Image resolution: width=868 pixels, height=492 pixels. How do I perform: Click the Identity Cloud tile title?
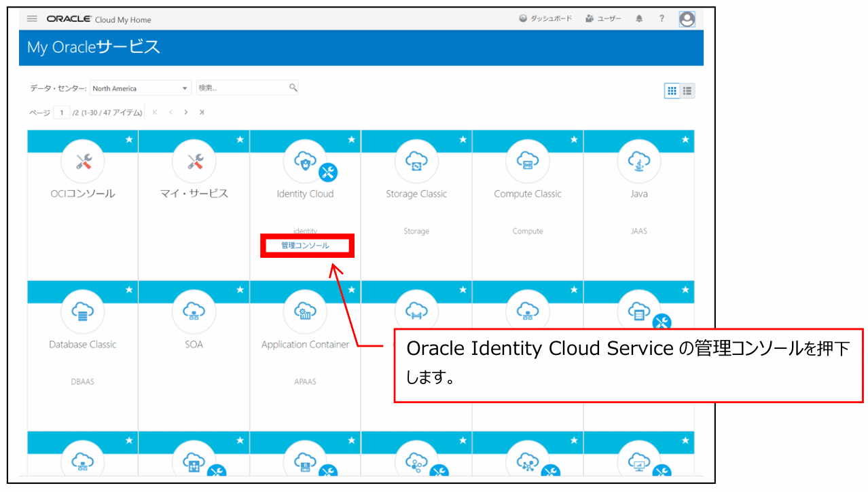[x=305, y=194]
